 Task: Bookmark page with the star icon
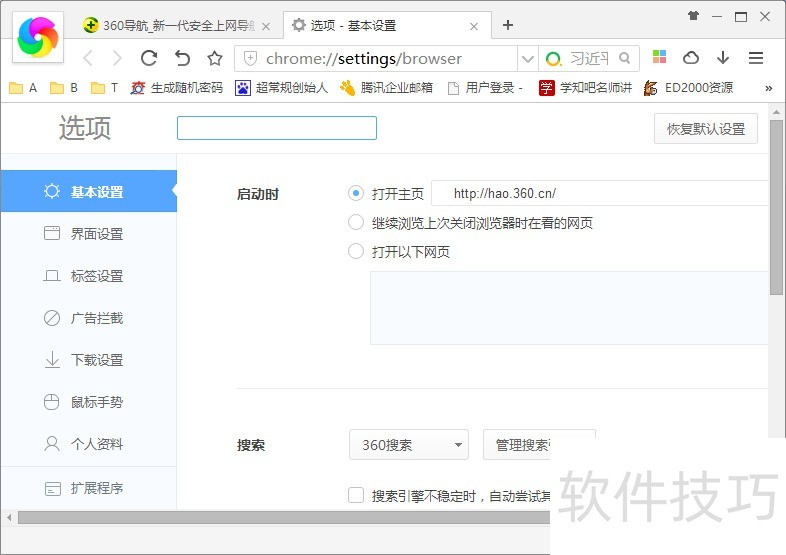pos(214,58)
